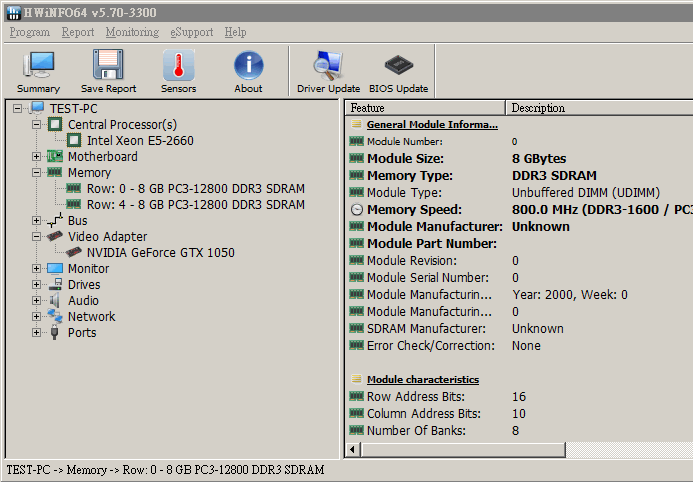Open the Summary toolbar icon
The width and height of the screenshot is (693, 482).
(38, 71)
